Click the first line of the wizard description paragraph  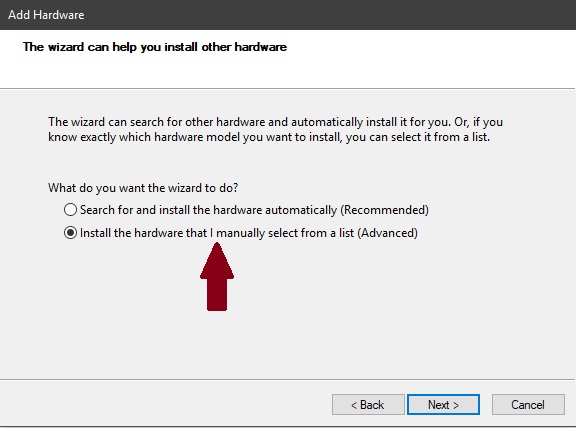276,122
